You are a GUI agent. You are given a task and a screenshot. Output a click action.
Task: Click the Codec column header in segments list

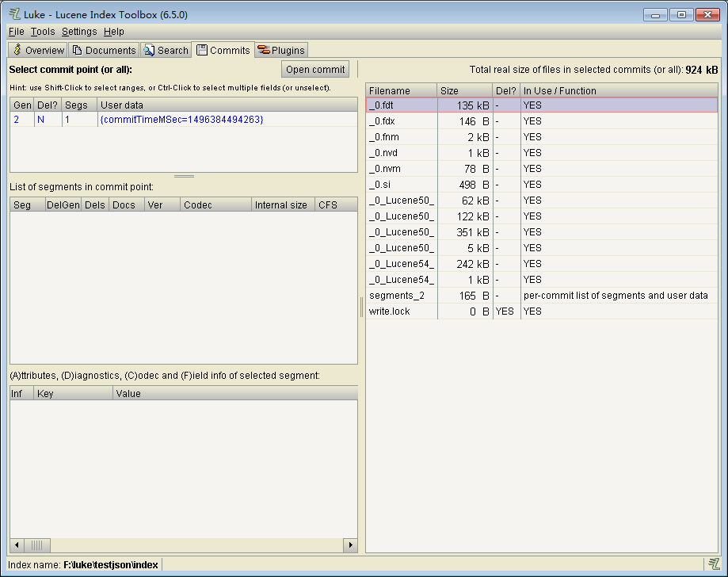pyautogui.click(x=216, y=204)
